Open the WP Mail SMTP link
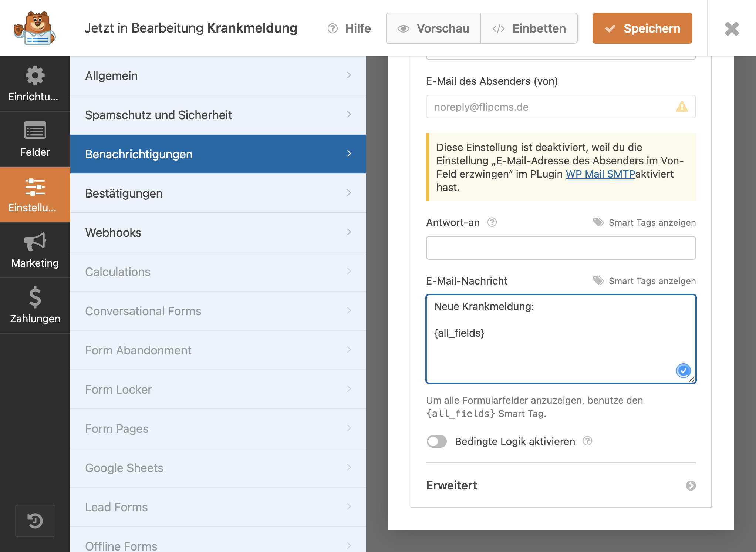 600,174
